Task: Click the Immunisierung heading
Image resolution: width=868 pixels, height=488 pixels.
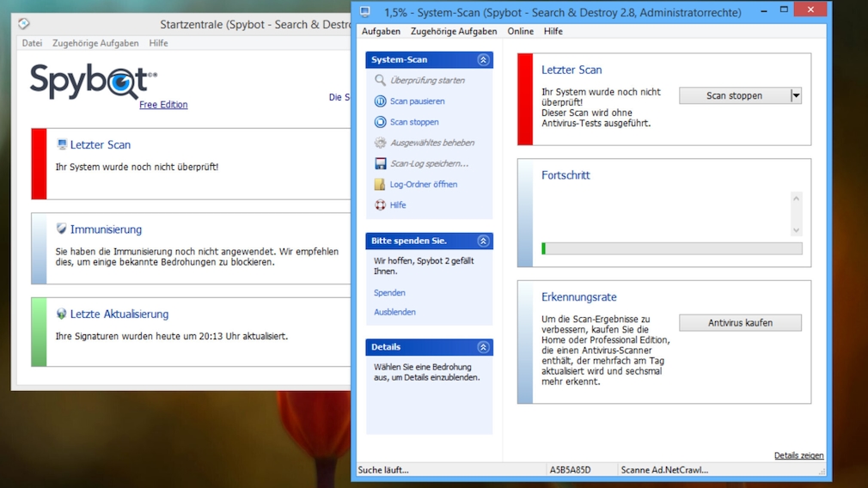Action: pyautogui.click(x=106, y=229)
